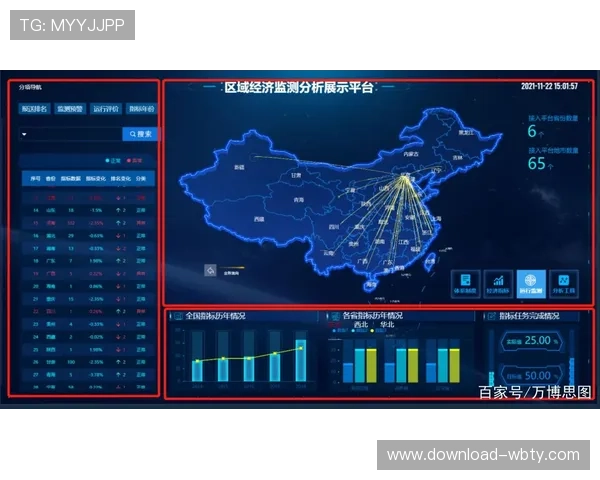
Task: Switch to the 运行评价 tab
Action: (x=106, y=109)
